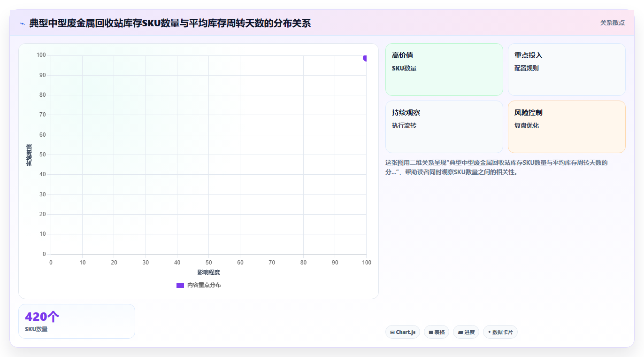This screenshot has height=357, width=644.
Task: Click the 表格 tag
Action: coord(437,332)
